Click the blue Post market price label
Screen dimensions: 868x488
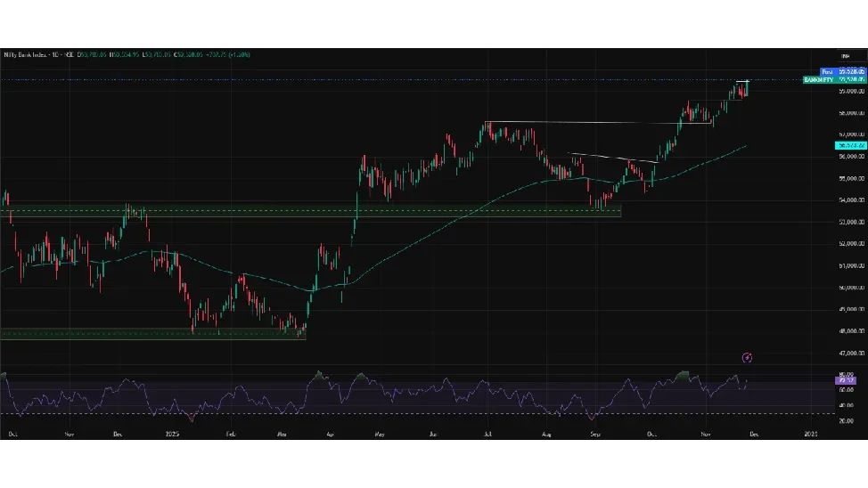(826, 71)
